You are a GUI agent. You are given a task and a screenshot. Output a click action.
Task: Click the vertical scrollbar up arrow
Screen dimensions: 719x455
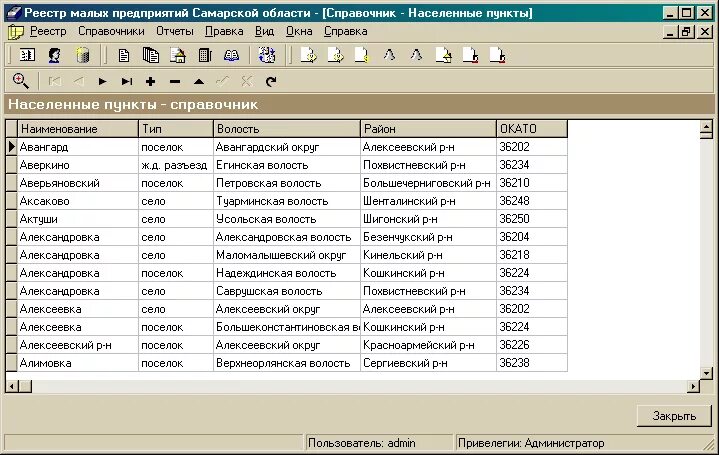(706, 126)
